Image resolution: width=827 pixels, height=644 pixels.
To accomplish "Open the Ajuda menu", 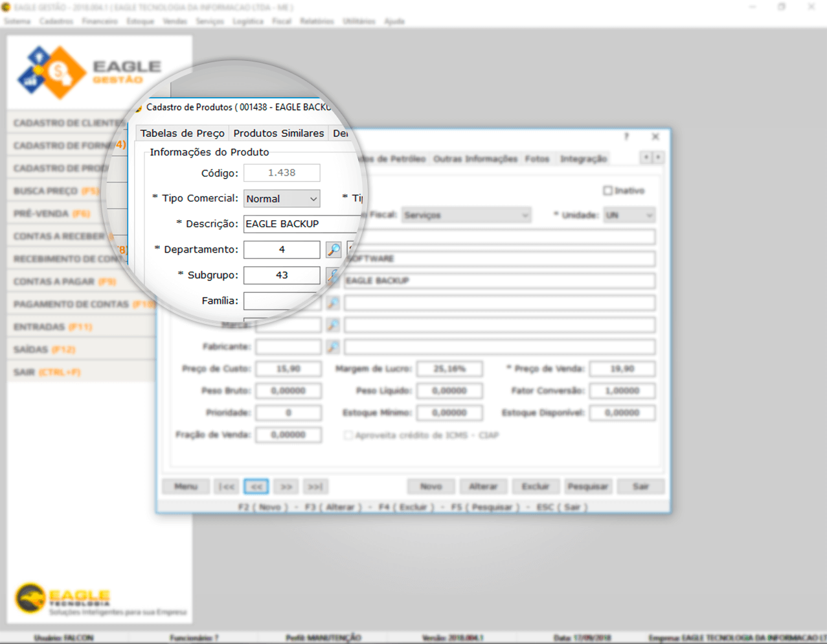I will click(394, 21).
